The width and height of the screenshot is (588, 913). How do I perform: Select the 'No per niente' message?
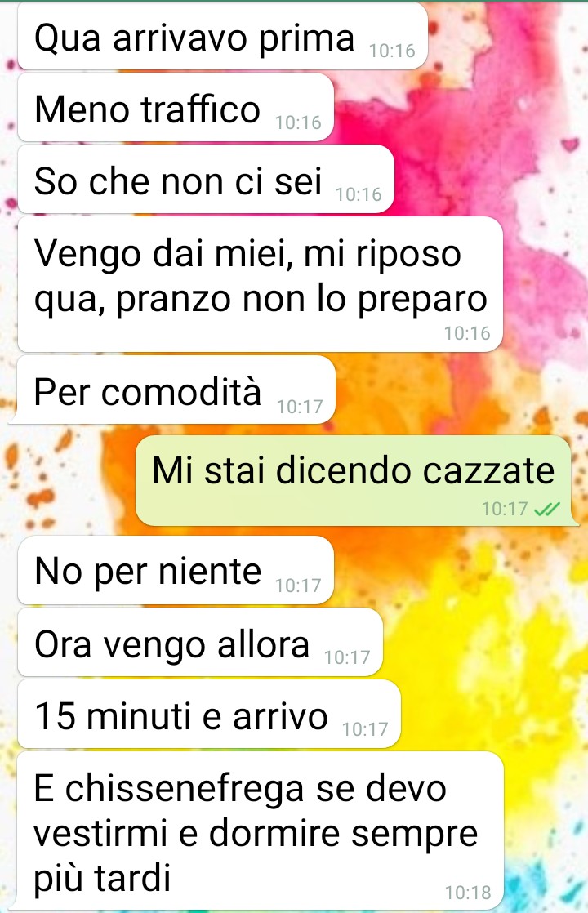[176, 570]
